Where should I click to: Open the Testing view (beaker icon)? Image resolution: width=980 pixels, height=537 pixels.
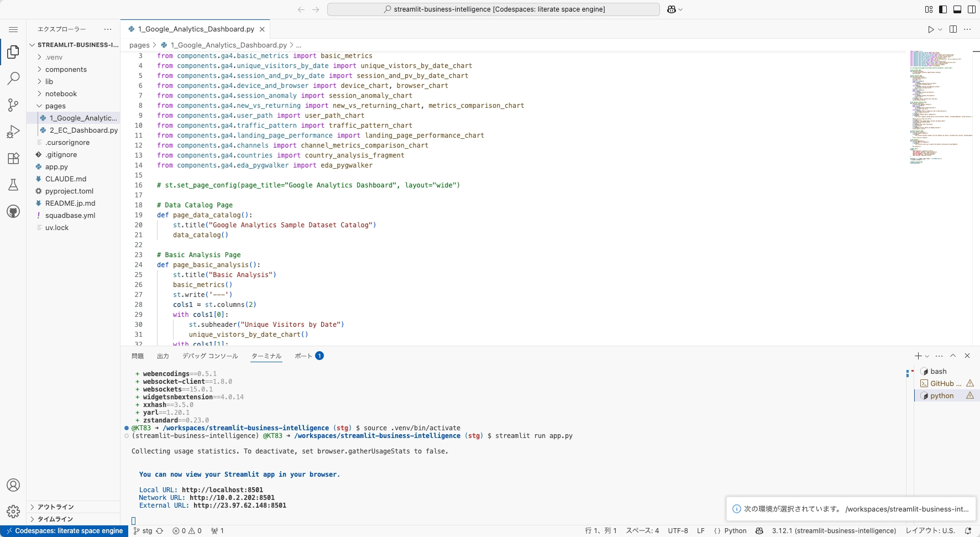tap(13, 184)
